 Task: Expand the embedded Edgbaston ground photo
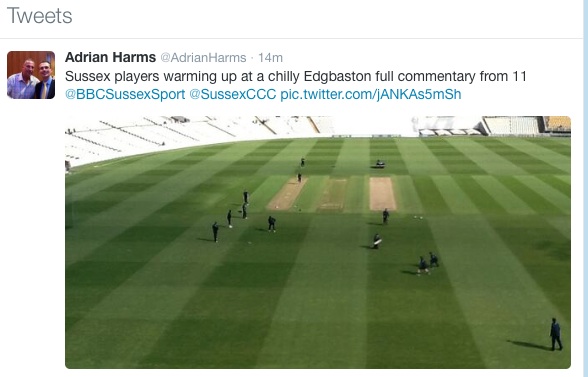(318, 242)
